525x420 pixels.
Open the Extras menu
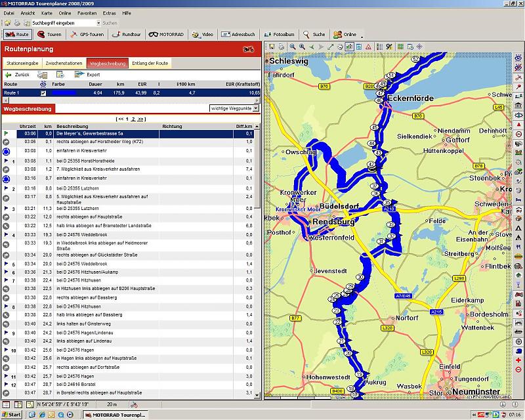click(x=109, y=12)
